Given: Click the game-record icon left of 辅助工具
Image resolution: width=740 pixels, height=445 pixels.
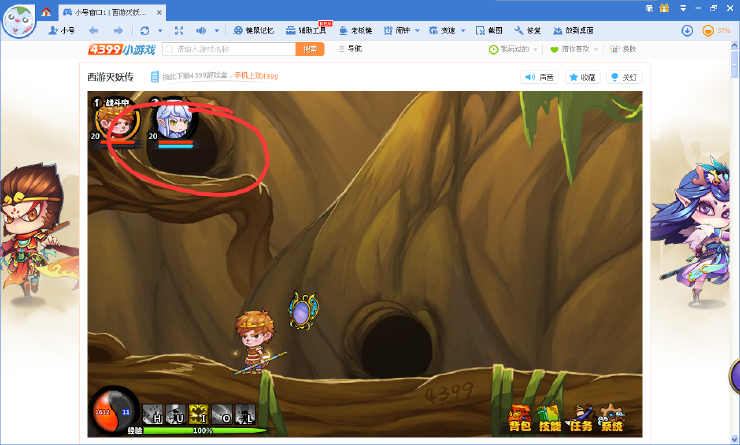Looking at the screenshot, I should [253, 30].
